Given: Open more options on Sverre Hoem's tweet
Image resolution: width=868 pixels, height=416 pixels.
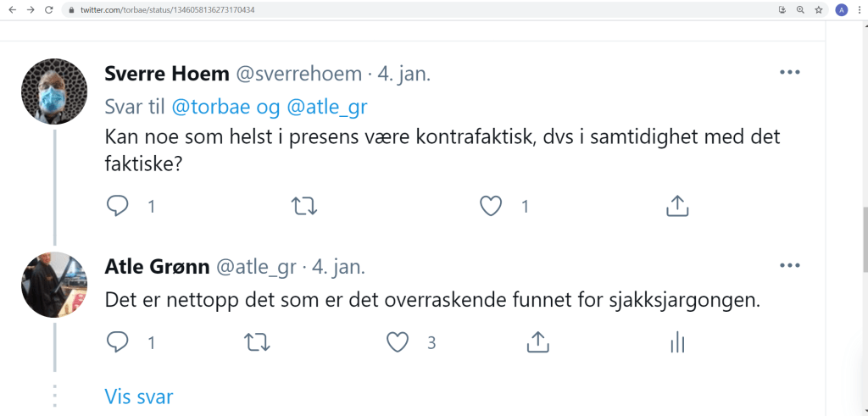Looking at the screenshot, I should [x=789, y=73].
